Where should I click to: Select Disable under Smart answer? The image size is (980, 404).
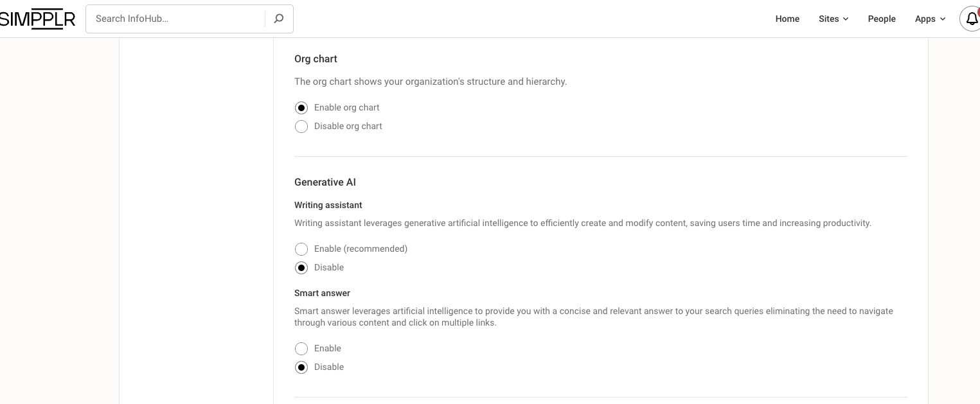301,367
